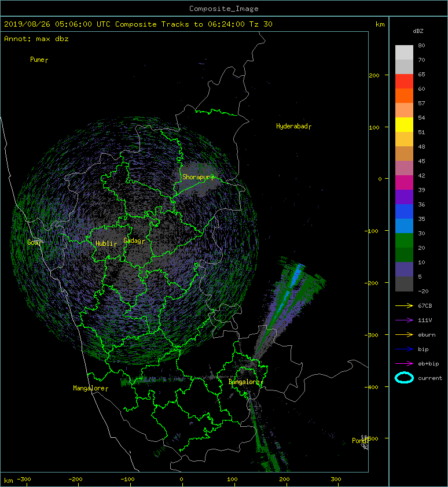448x487 pixels.
Task: Click the 'km' unit label at bottom left
Action: [9, 480]
